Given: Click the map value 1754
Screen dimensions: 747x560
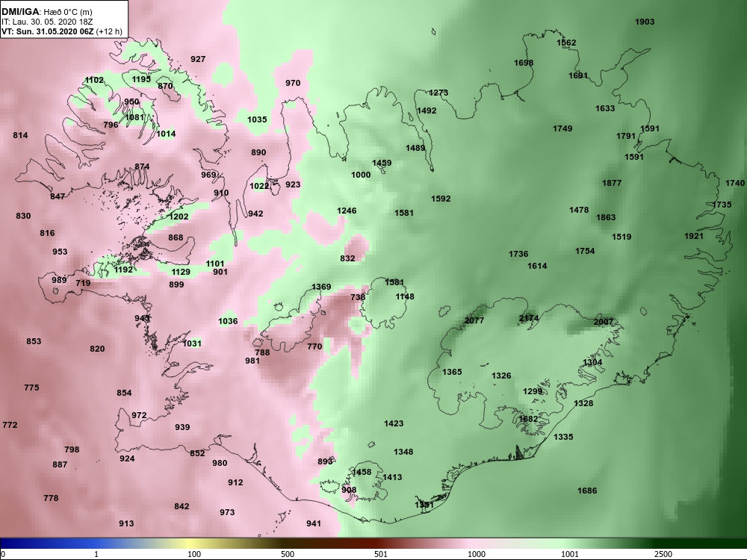Looking at the screenshot, I should [585, 251].
